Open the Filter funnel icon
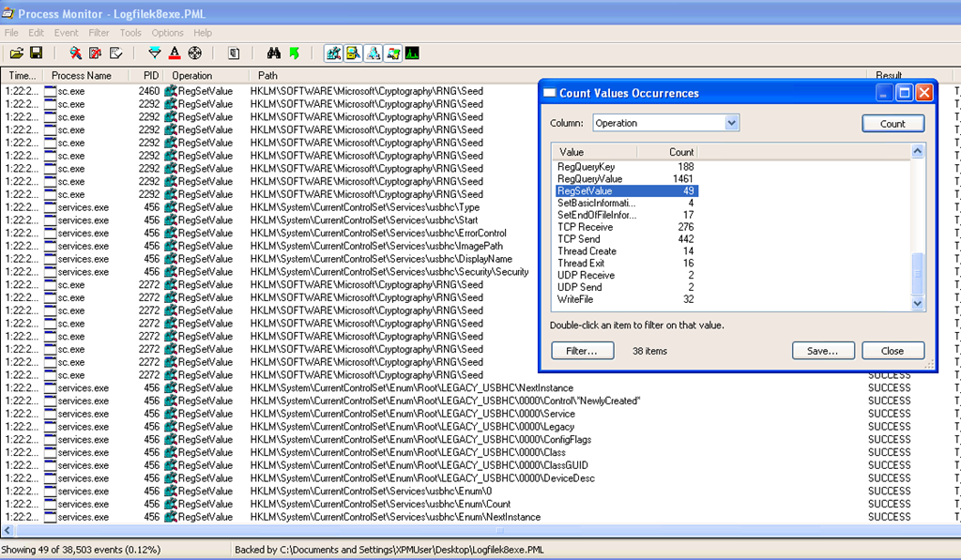 click(x=155, y=53)
